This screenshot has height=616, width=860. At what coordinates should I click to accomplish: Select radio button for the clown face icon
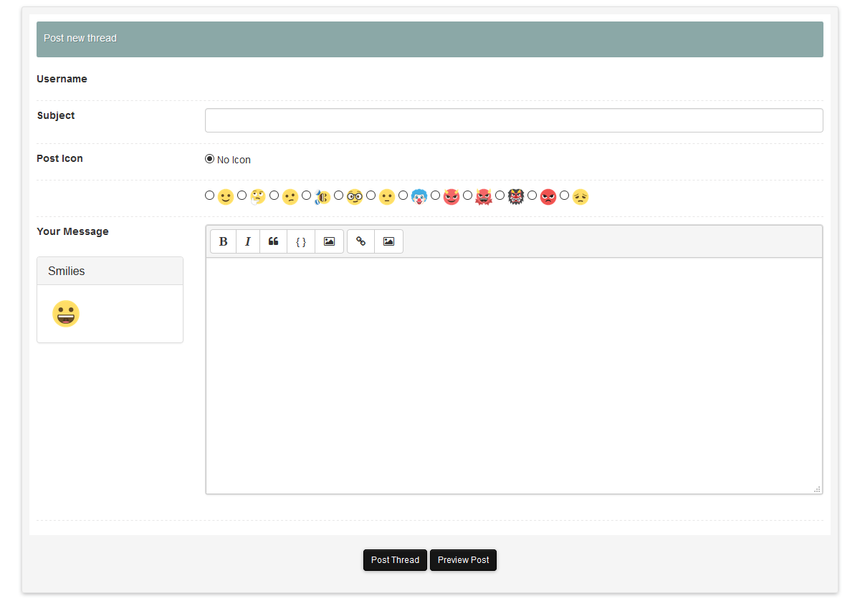[403, 195]
